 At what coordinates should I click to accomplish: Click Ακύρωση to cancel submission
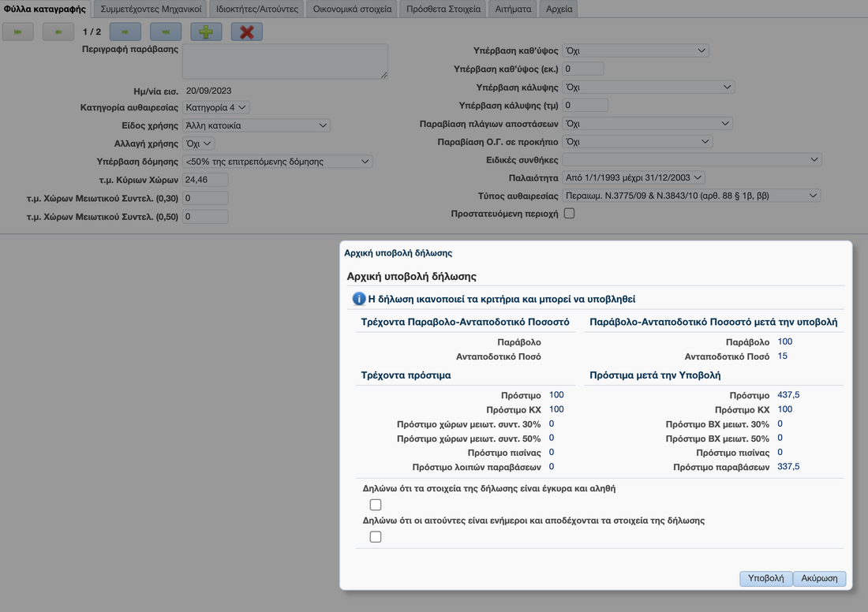[x=819, y=578]
